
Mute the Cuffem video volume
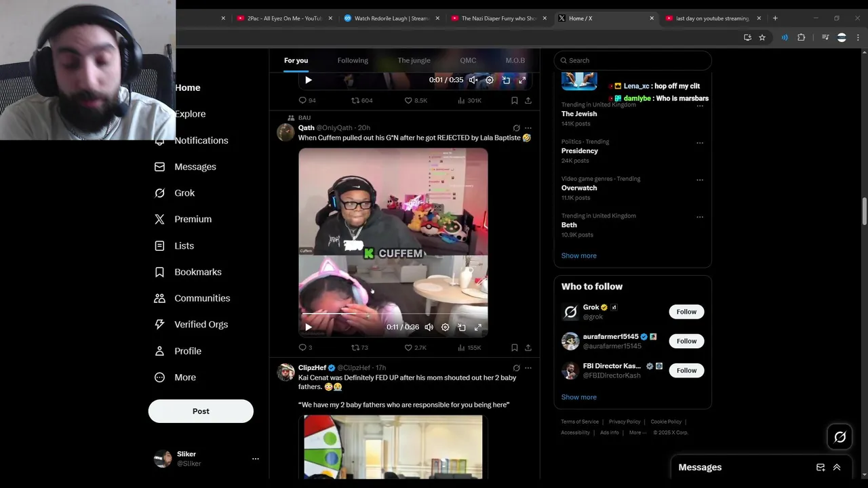click(x=429, y=327)
